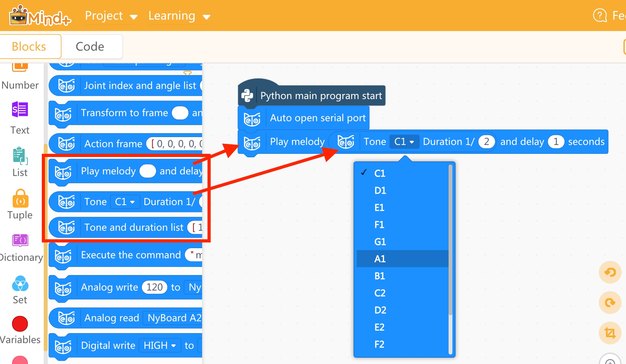The width and height of the screenshot is (626, 364).
Task: Open the Text category icon
Action: [20, 110]
